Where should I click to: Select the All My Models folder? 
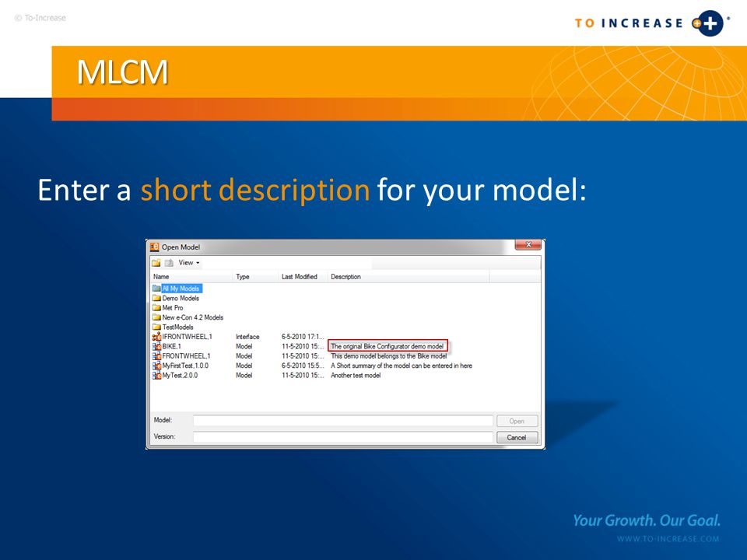tap(181, 289)
